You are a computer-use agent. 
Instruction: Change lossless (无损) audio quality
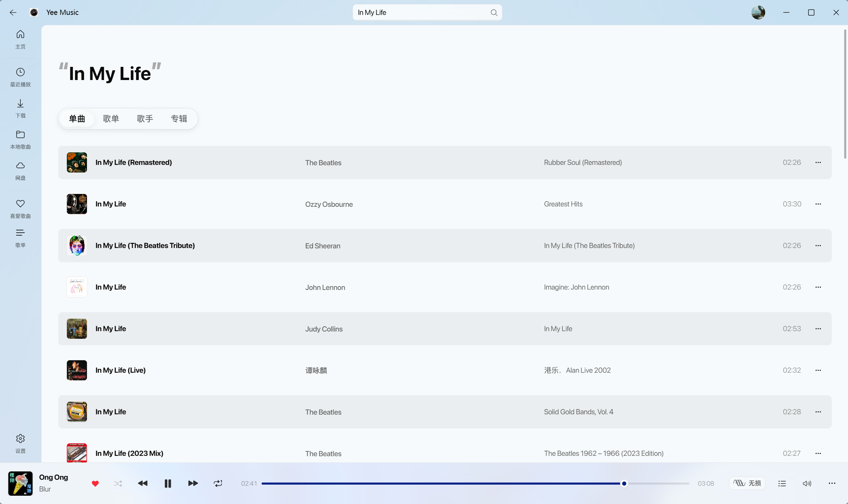(747, 483)
